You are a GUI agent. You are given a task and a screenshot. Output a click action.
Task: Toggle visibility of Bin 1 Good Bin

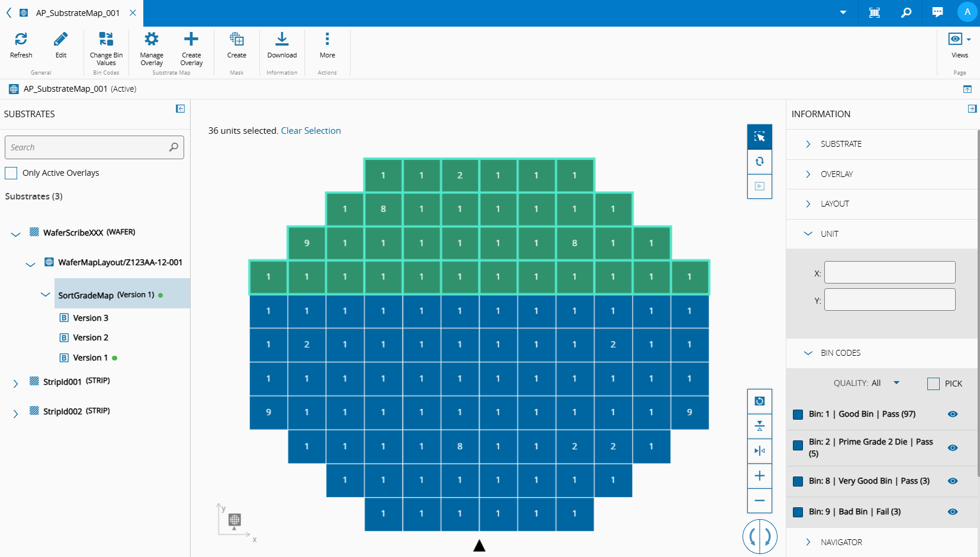pos(953,414)
